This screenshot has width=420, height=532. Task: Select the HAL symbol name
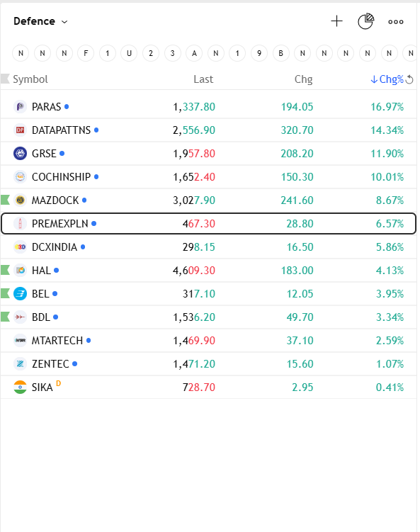pyautogui.click(x=41, y=271)
